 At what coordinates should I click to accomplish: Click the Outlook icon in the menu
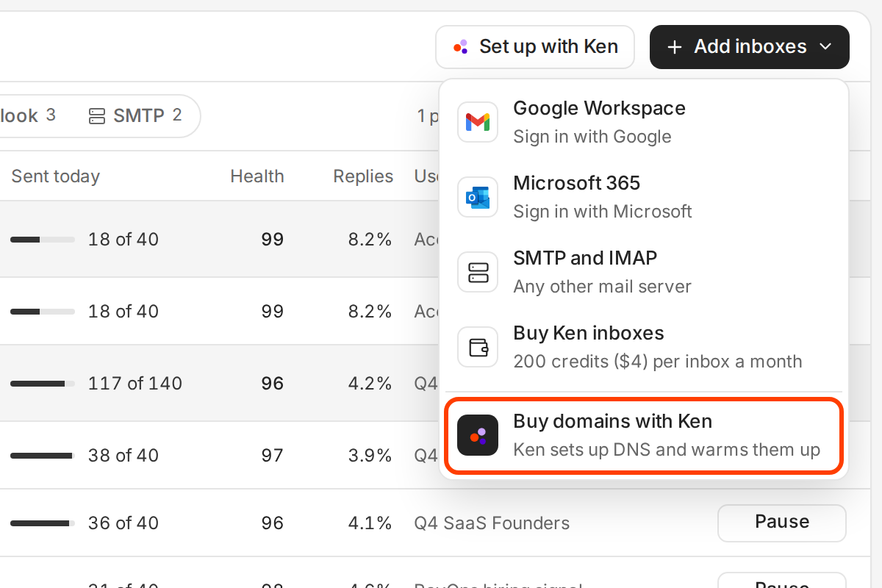(x=478, y=196)
